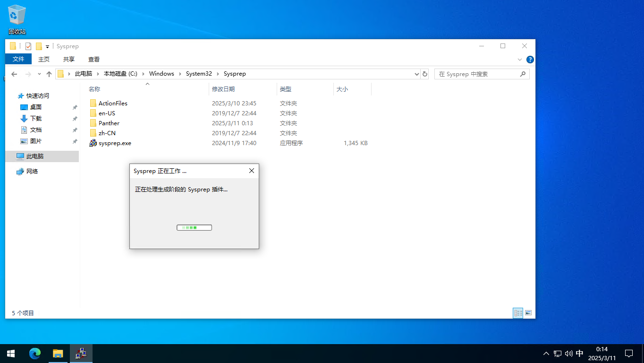
Task: Refresh the Sysprep folder view
Action: tap(425, 74)
